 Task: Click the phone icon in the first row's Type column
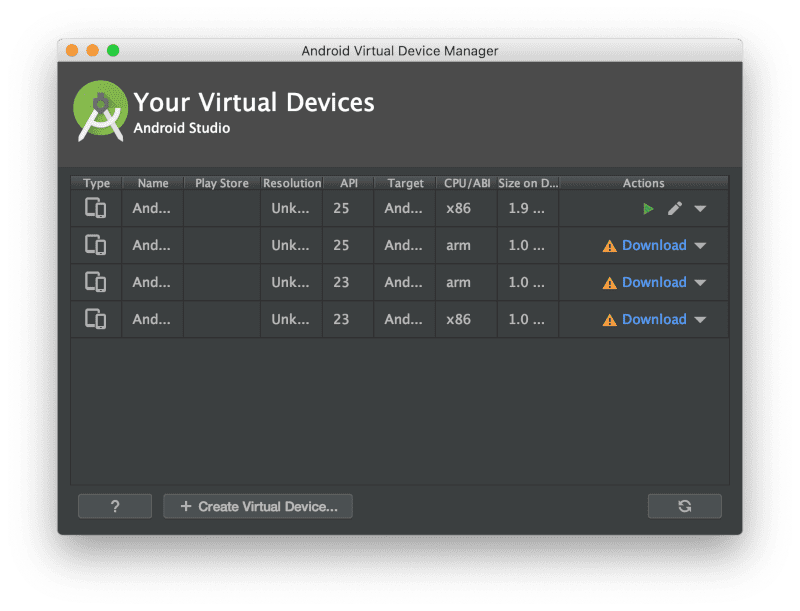[x=96, y=208]
